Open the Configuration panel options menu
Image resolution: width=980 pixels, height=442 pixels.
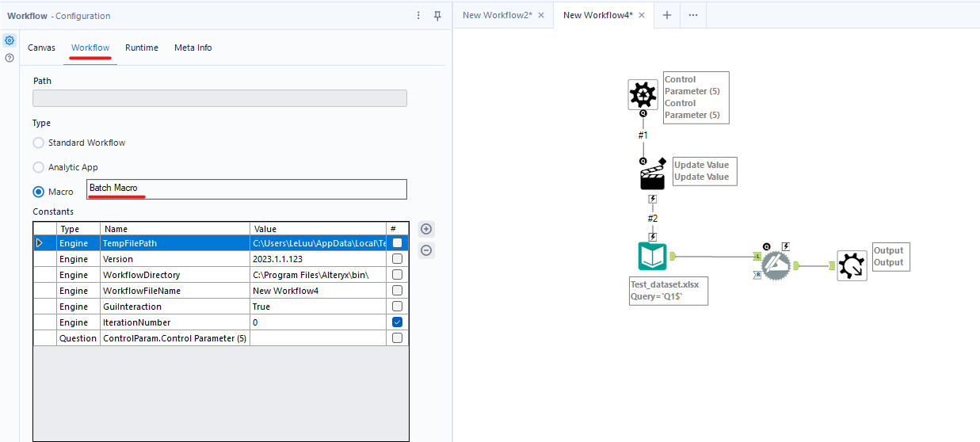pyautogui.click(x=419, y=16)
